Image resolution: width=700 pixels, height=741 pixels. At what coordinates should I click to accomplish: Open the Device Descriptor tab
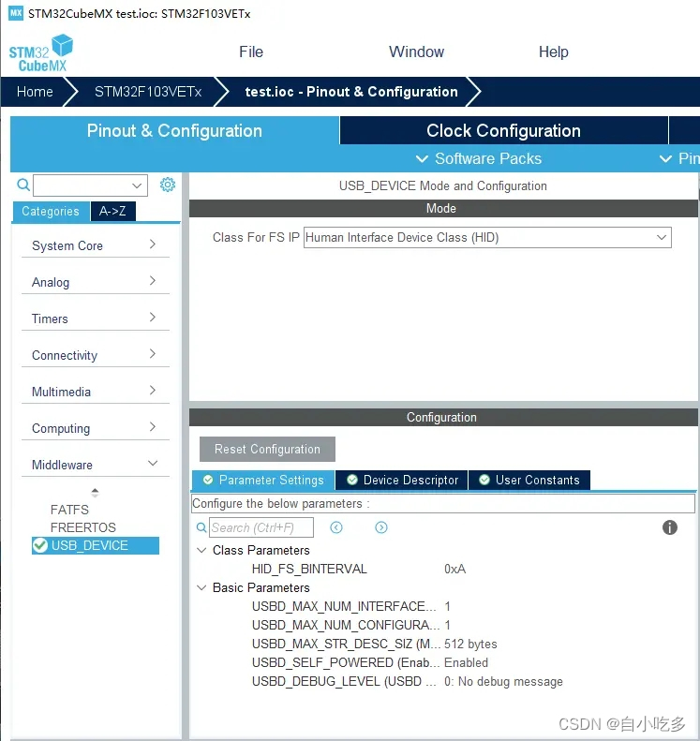(402, 481)
